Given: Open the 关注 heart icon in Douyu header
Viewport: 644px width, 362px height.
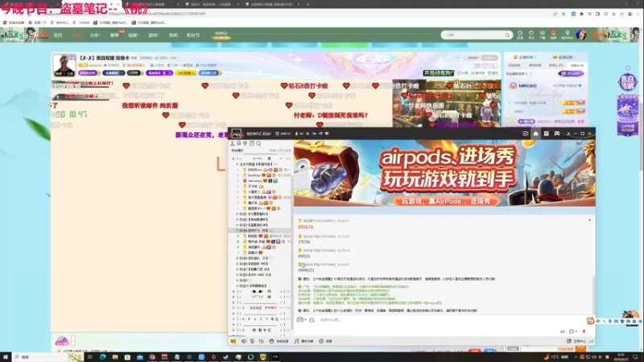Looking at the screenshot, I should pyautogui.click(x=531, y=35).
